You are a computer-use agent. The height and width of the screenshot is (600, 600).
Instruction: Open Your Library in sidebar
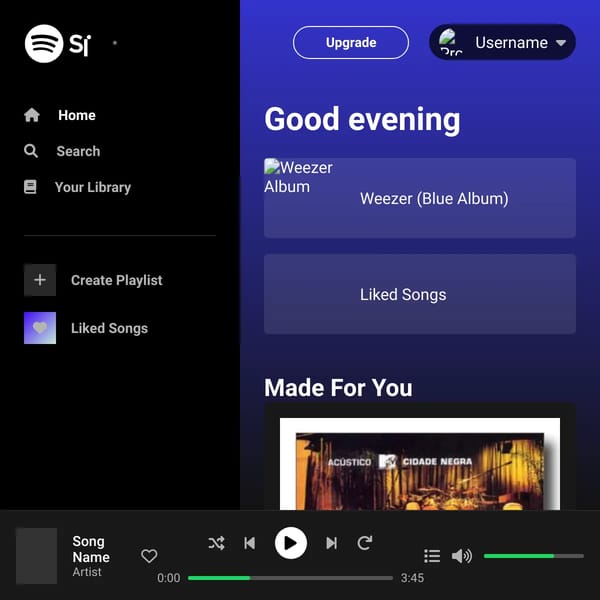(93, 187)
